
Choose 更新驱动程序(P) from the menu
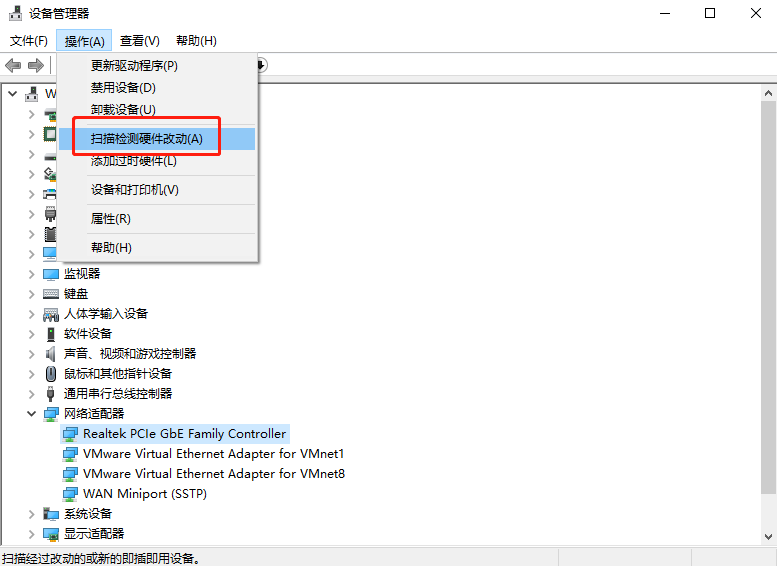134,66
